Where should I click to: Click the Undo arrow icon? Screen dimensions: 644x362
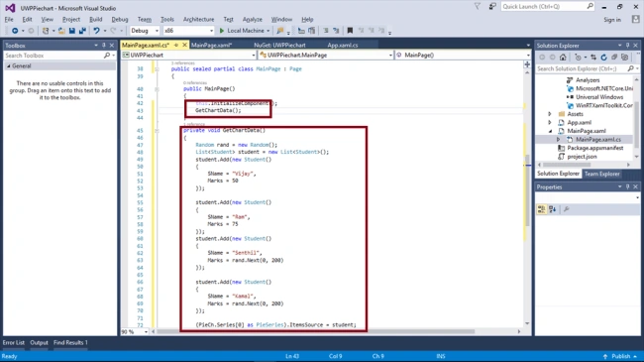point(96,31)
